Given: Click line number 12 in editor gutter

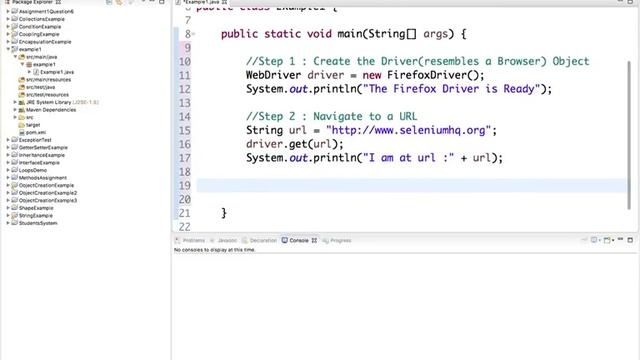Looking at the screenshot, I should [184, 89].
